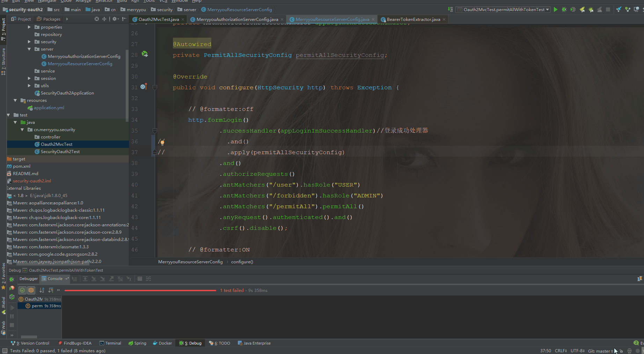This screenshot has height=354, width=644.
Task: Click the red test progress bar
Action: click(140, 290)
